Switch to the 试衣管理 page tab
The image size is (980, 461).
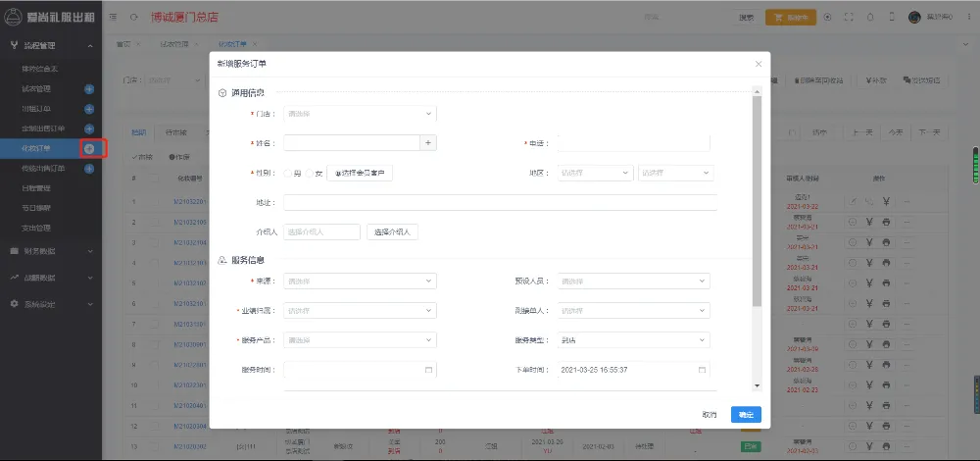click(174, 44)
